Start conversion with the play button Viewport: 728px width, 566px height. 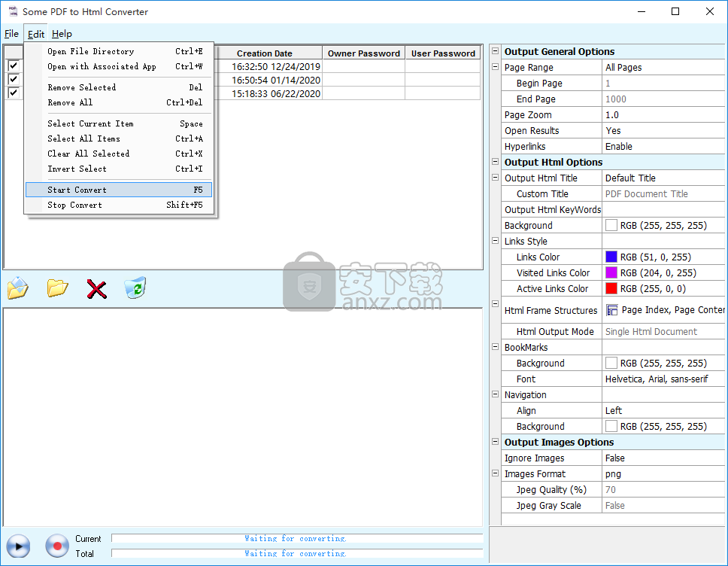tap(19, 546)
